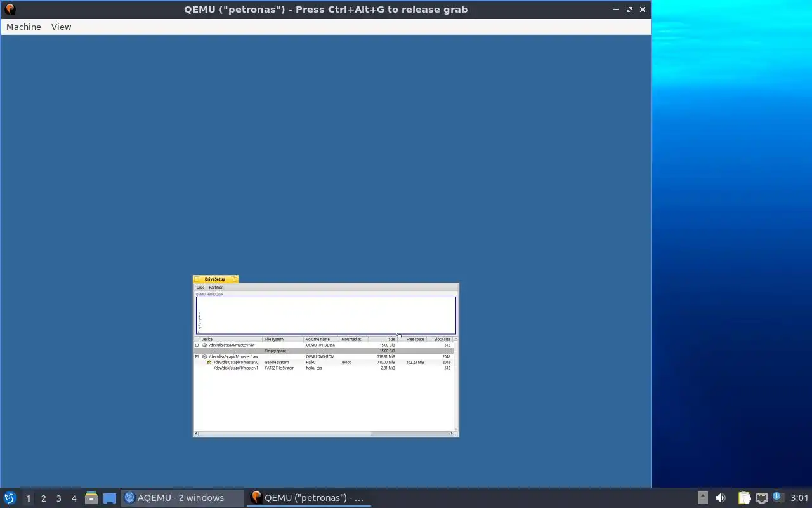Screen dimensions: 812x508
Task: Switch to AQEMU - 2 windows task
Action: coord(181,498)
